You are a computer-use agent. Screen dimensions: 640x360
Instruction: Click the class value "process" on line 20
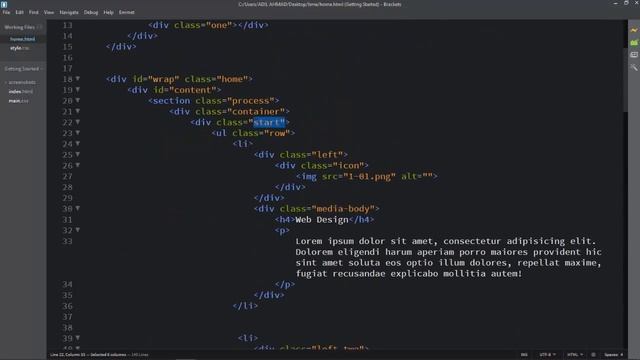(253, 100)
